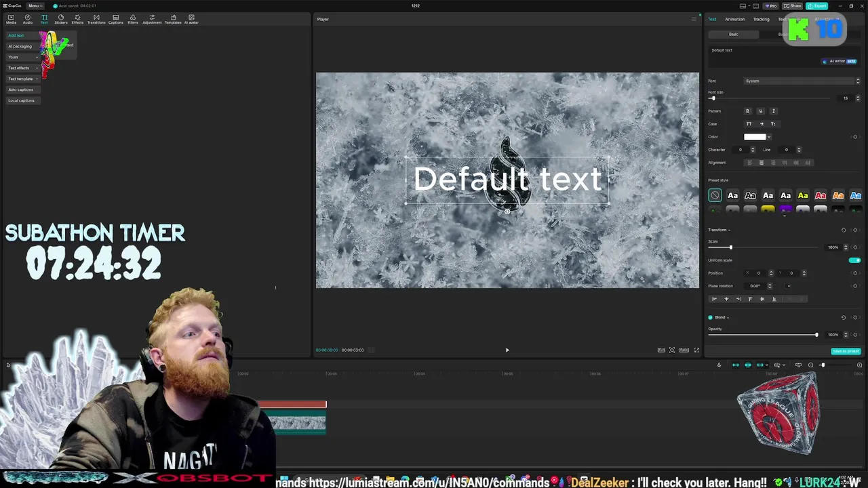Select AI packaging in sidebar
Screen dimensions: 868x488
coord(23,46)
